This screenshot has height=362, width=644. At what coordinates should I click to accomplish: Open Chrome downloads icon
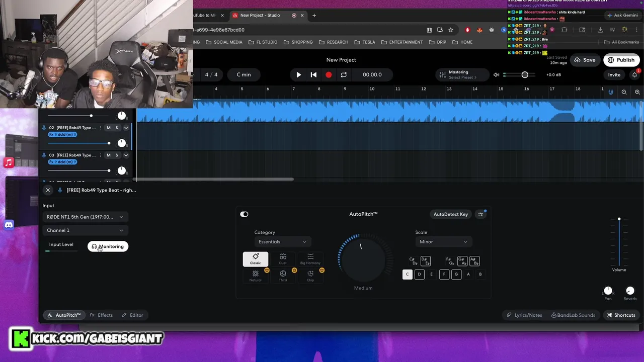[x=600, y=30]
